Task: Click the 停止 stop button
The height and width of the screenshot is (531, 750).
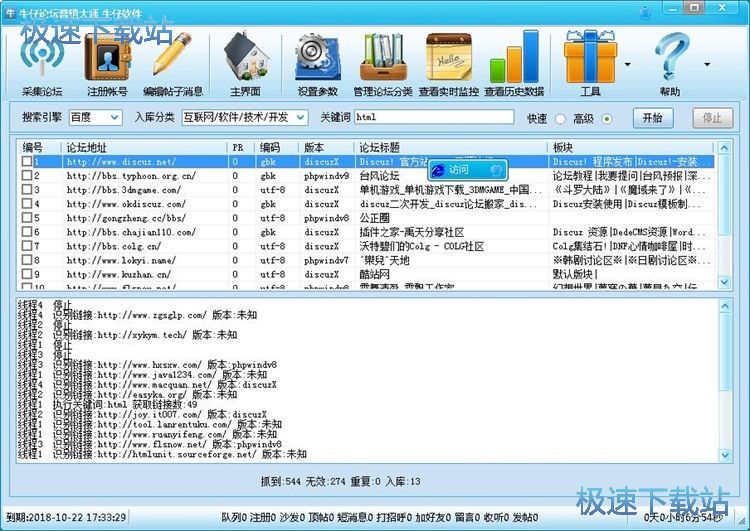Action: click(x=712, y=118)
